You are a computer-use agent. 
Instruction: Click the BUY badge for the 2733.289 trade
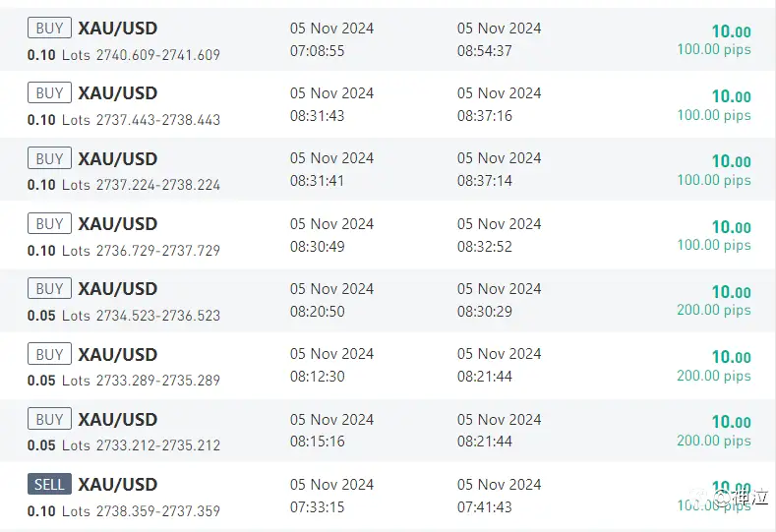pyautogui.click(x=49, y=354)
